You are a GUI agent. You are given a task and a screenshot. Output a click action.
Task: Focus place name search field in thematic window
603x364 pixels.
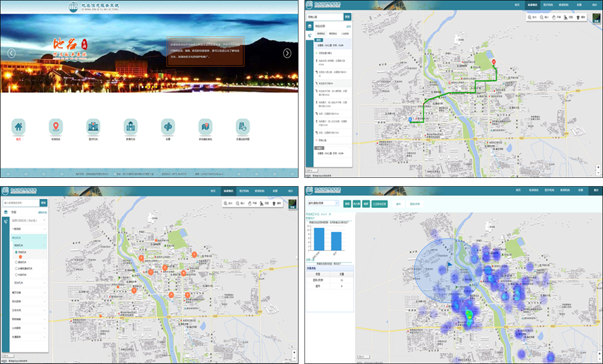[x=20, y=202]
